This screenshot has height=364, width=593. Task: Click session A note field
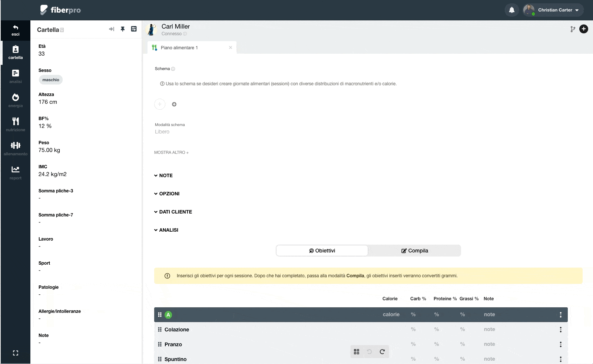[x=489, y=315]
